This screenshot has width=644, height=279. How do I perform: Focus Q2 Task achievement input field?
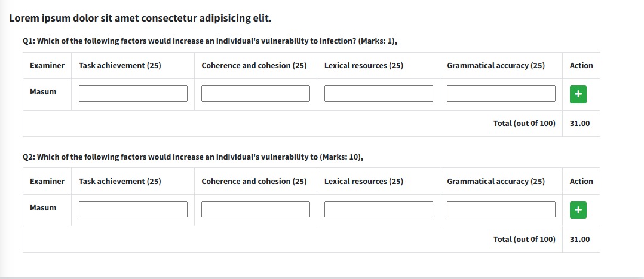click(133, 210)
